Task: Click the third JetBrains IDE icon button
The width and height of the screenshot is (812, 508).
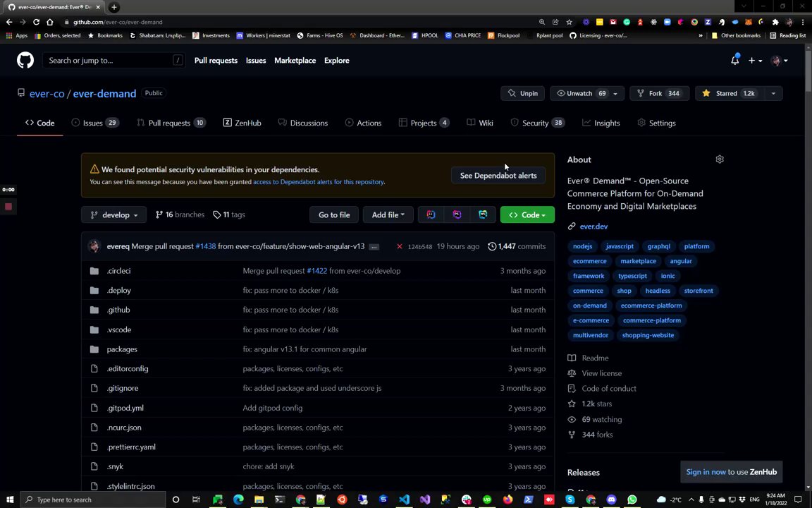Action: tap(483, 214)
